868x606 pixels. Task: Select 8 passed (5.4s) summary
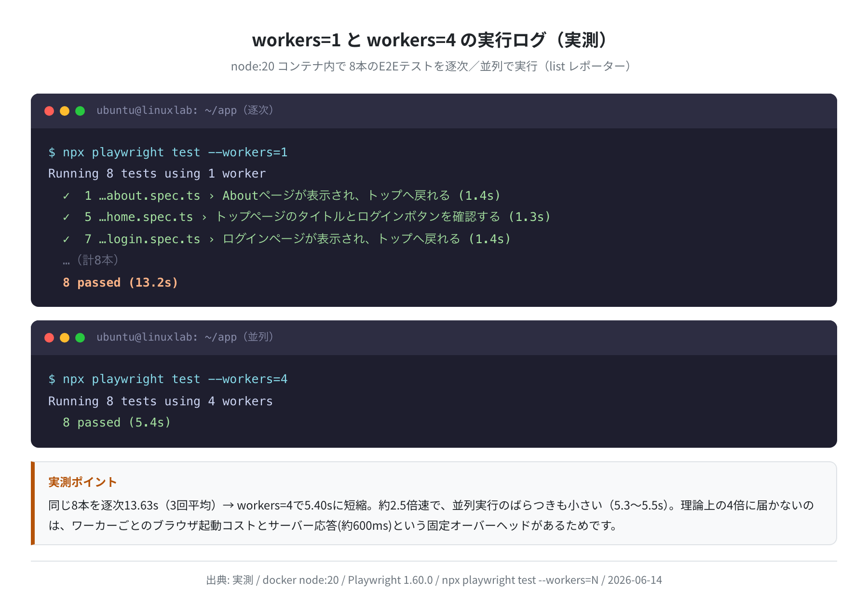tap(117, 423)
